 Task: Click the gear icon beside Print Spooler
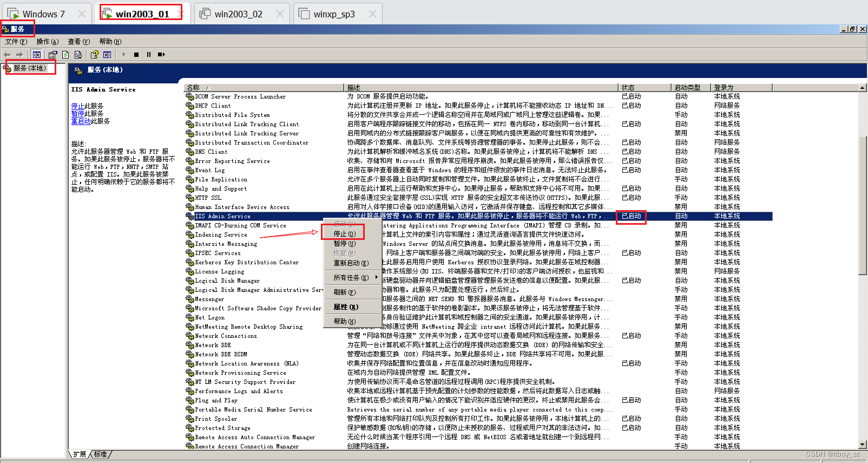pyautogui.click(x=190, y=419)
